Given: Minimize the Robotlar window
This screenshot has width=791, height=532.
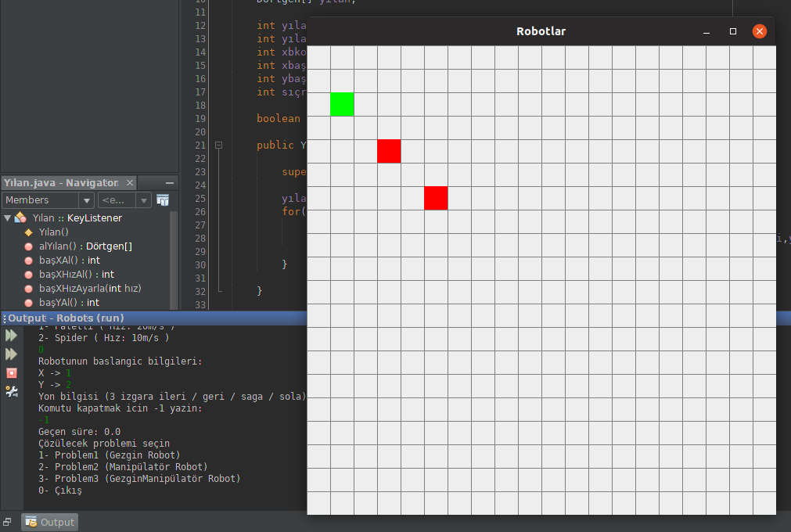Looking at the screenshot, I should click(707, 31).
